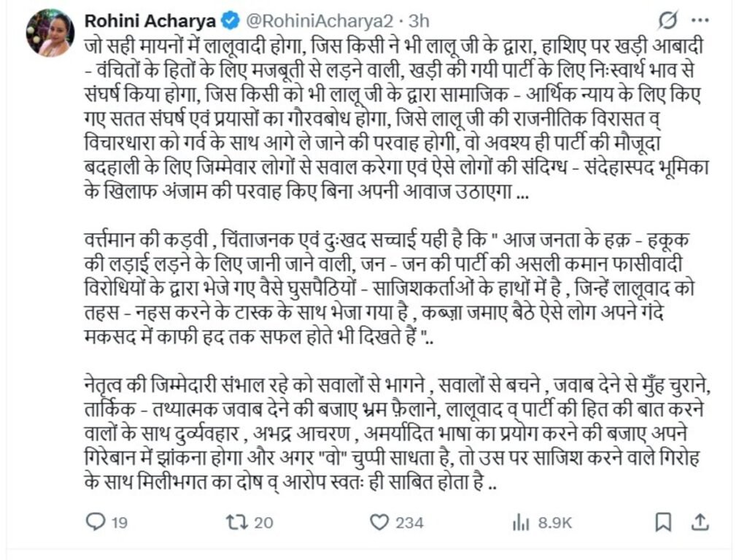Click the reply speech bubble icon
This screenshot has height=560, width=747.
click(96, 521)
